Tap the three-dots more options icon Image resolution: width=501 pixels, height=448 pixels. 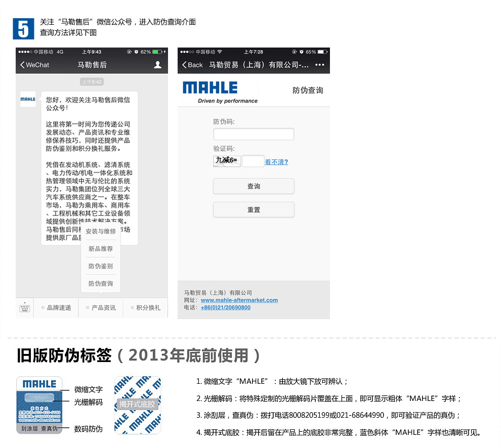coord(319,65)
